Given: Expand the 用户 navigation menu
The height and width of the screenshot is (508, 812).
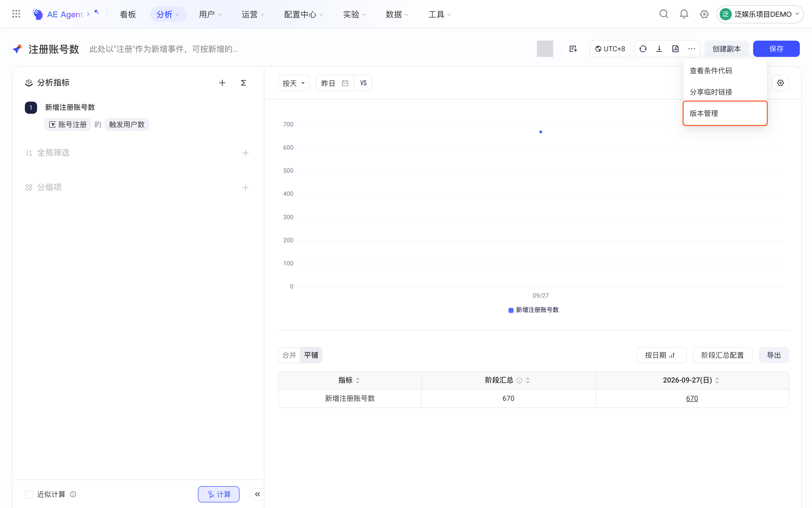Looking at the screenshot, I should (210, 14).
